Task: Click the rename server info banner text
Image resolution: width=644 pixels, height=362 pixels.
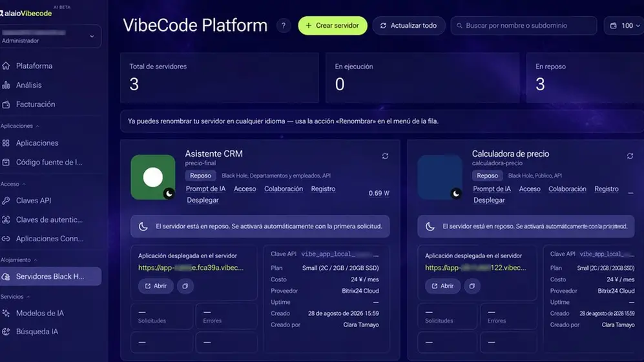Action: 283,121
